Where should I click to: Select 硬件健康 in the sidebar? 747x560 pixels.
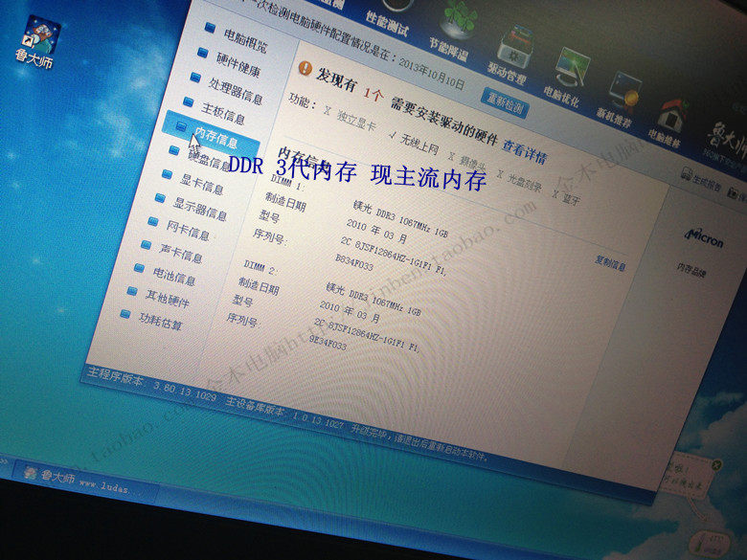click(x=238, y=65)
